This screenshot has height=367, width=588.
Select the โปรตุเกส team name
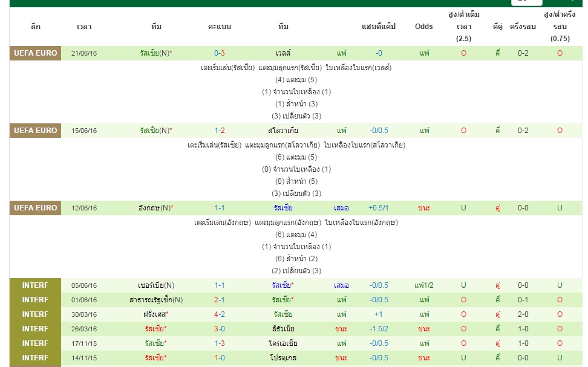[x=283, y=357]
